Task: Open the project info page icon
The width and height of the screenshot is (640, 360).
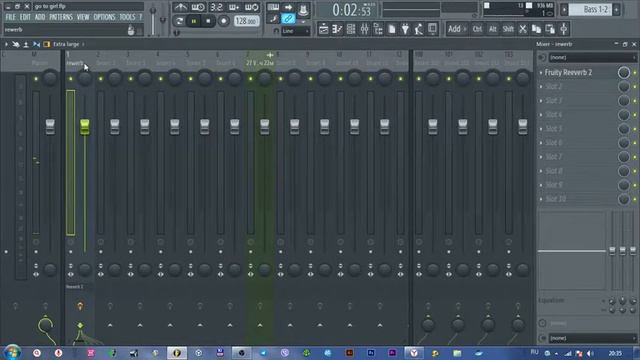Action: (392, 29)
